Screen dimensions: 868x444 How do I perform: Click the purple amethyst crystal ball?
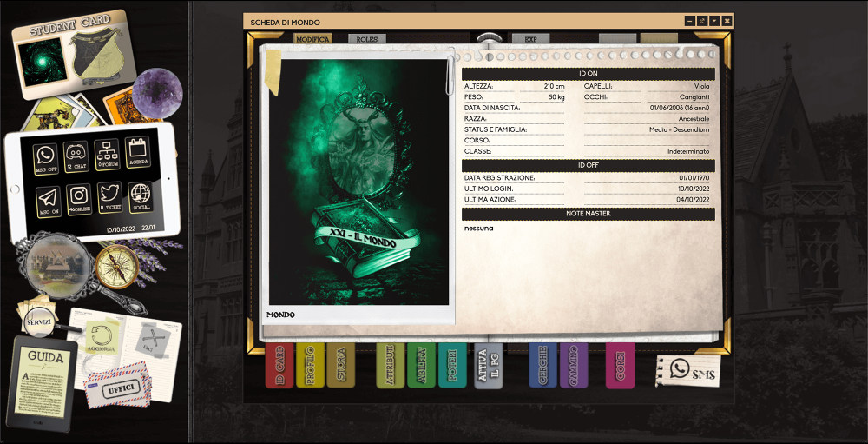click(157, 93)
